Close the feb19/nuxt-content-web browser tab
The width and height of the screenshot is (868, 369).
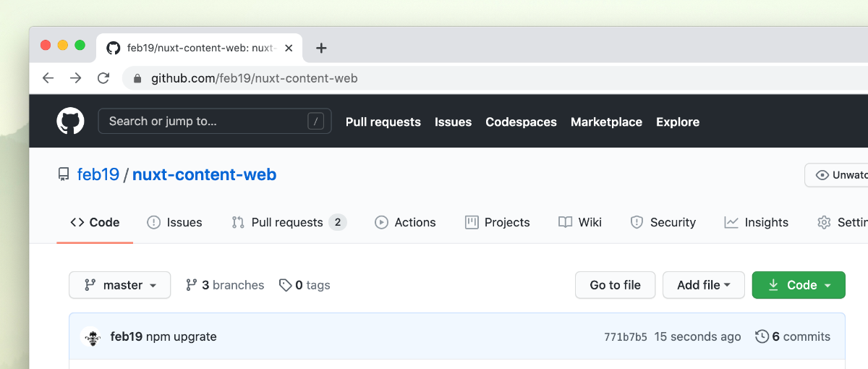pos(289,48)
